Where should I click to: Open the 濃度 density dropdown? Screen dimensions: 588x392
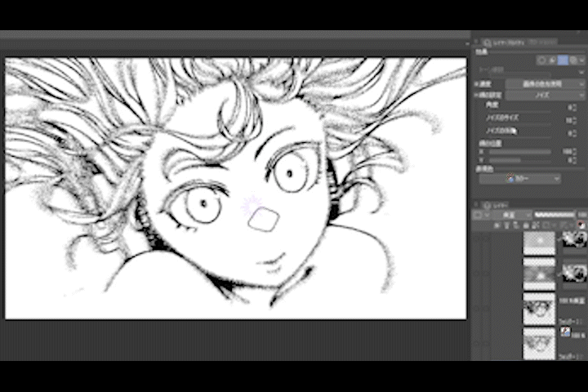tap(545, 84)
